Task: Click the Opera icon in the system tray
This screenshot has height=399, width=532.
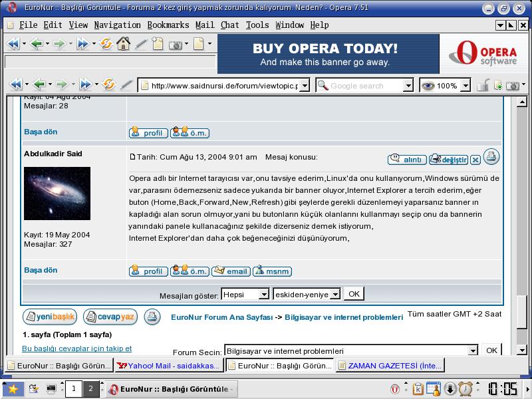Action: click(395, 389)
